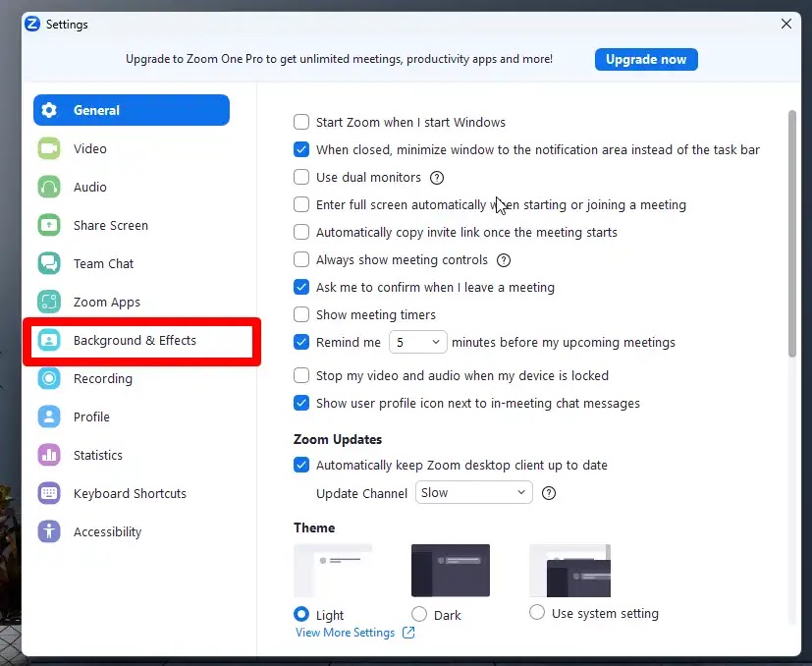Viewport: 812px width, 666px height.
Task: Click the Audio headphones icon
Action: (49, 187)
